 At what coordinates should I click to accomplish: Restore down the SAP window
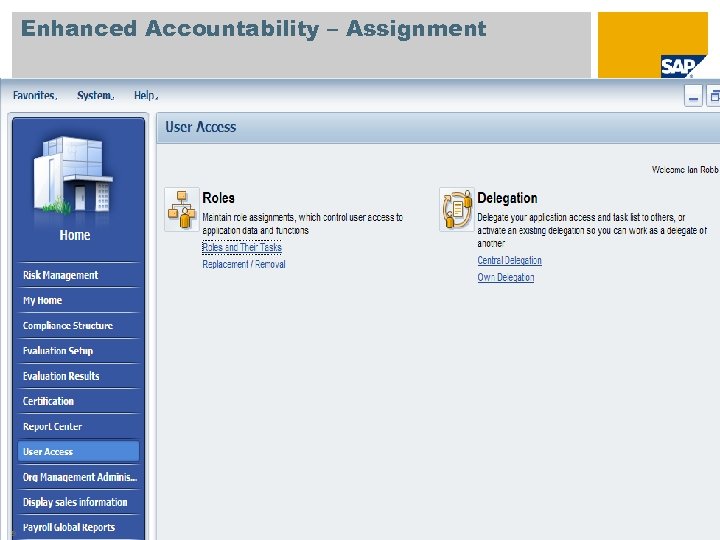(714, 96)
